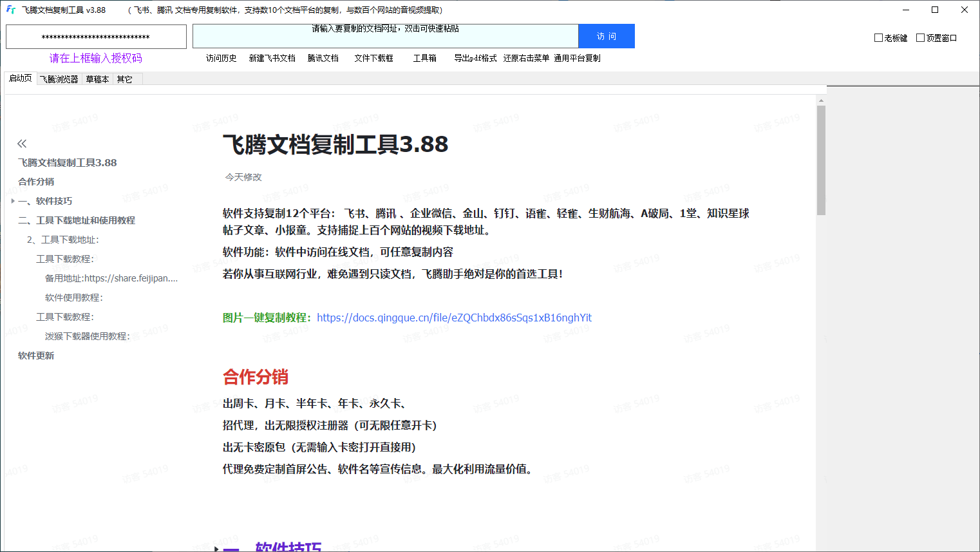Focus the document URL input field
This screenshot has width=980, height=552.
pos(385,37)
